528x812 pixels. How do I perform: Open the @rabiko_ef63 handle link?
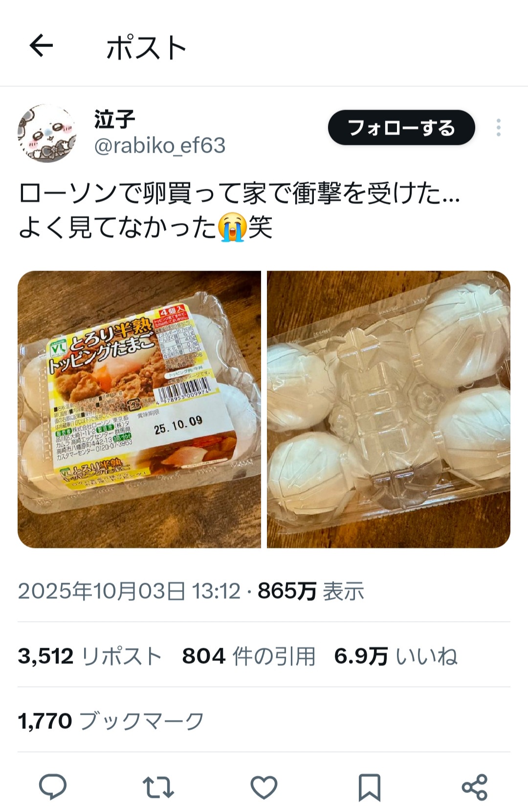(x=160, y=145)
